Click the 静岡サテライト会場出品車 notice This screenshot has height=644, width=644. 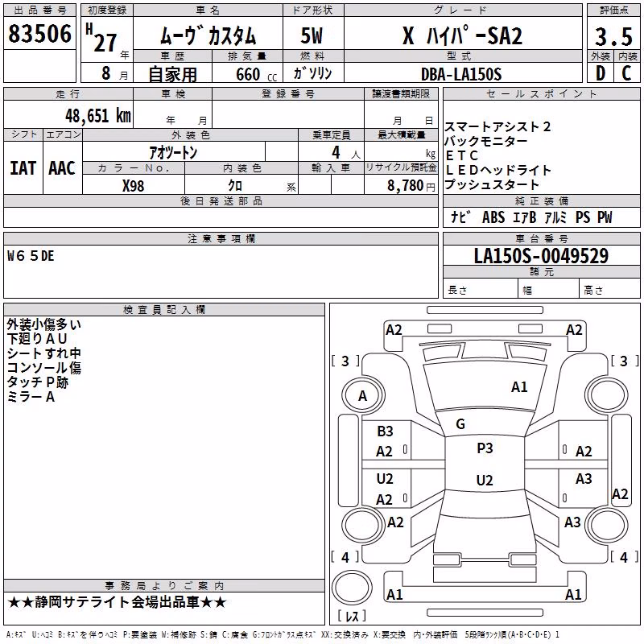[117, 602]
